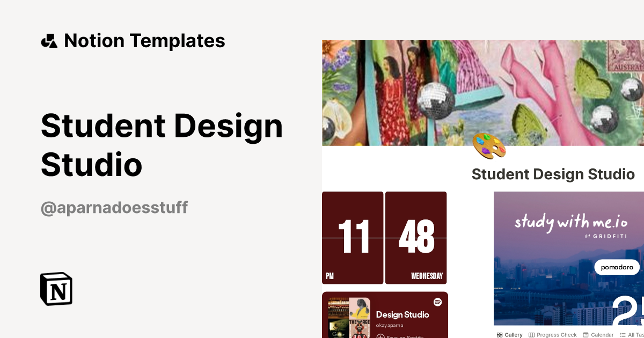Click the pomodoro button on the study widget
Screen dimensions: 644x338
pyautogui.click(x=617, y=267)
